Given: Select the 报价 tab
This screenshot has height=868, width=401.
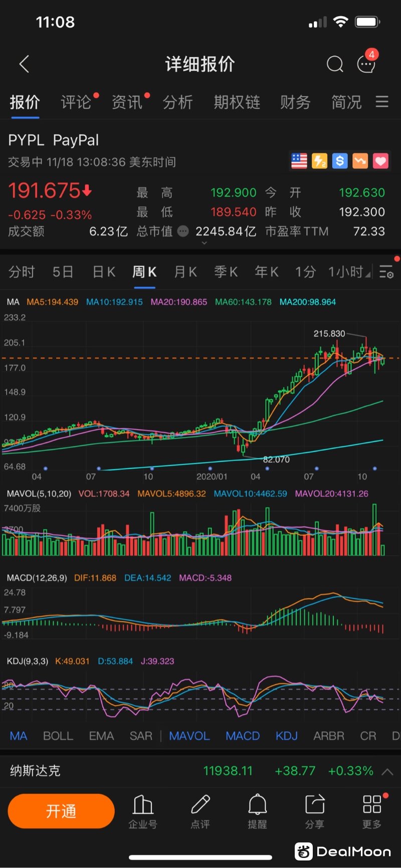Looking at the screenshot, I should 25,102.
